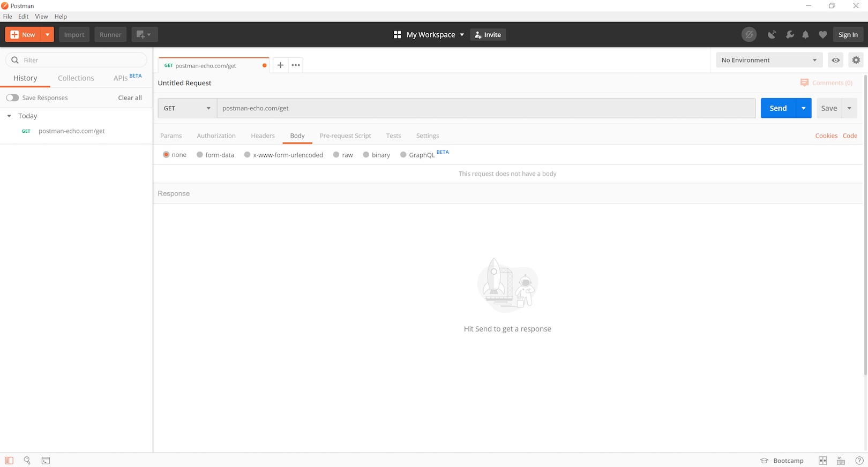
Task: Collapse the Today history group
Action: [x=9, y=116]
